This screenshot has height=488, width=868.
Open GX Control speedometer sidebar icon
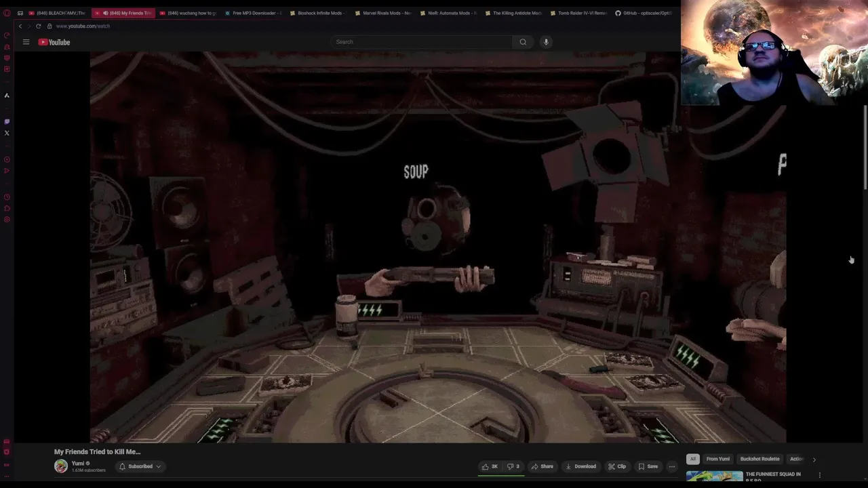[7, 35]
